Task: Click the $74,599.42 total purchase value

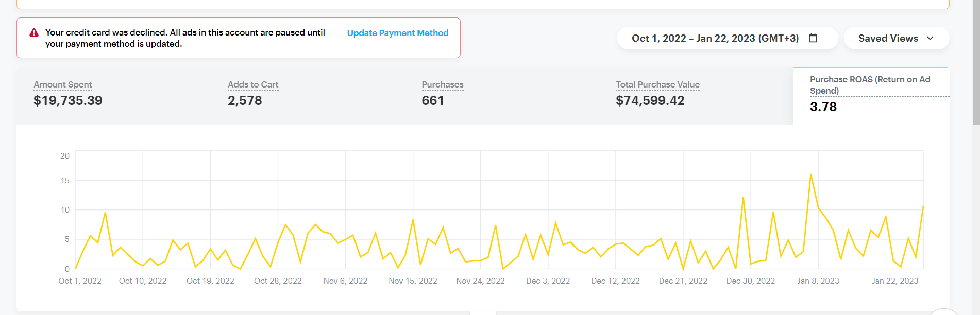Action: coord(650,100)
